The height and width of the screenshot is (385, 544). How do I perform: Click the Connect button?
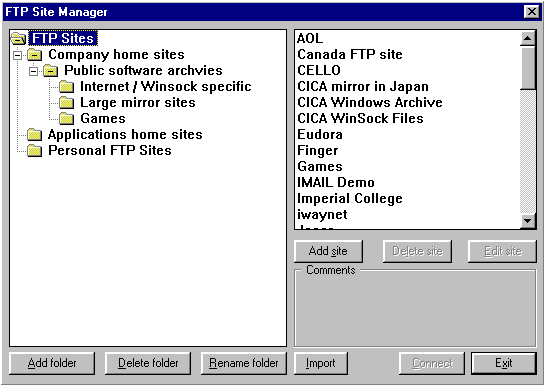click(x=432, y=363)
